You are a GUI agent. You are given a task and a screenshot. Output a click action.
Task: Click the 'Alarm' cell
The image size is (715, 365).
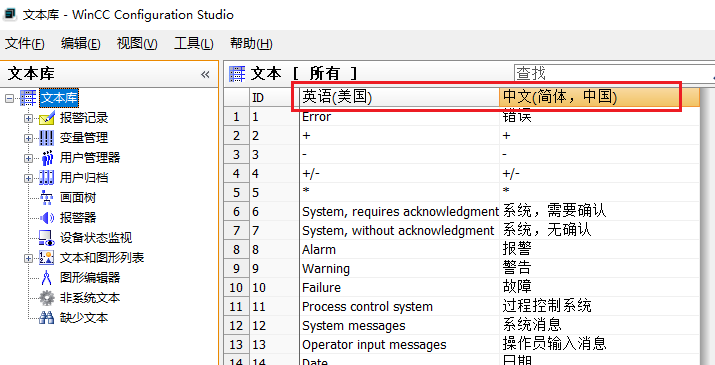tap(399, 250)
